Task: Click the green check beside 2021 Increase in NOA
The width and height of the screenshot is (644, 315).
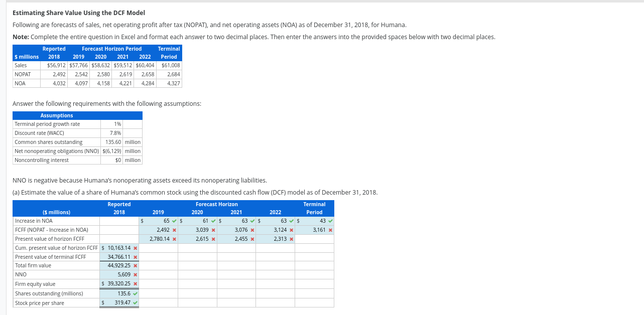Action: coord(251,221)
